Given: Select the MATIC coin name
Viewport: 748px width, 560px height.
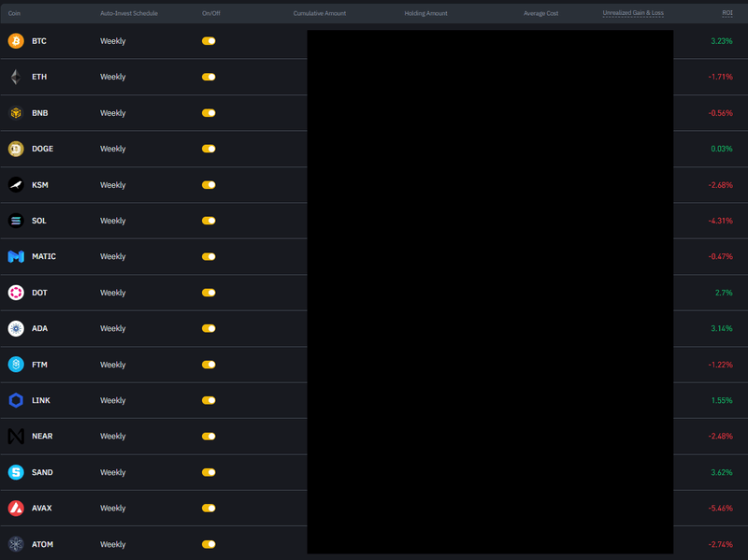Looking at the screenshot, I should (44, 256).
